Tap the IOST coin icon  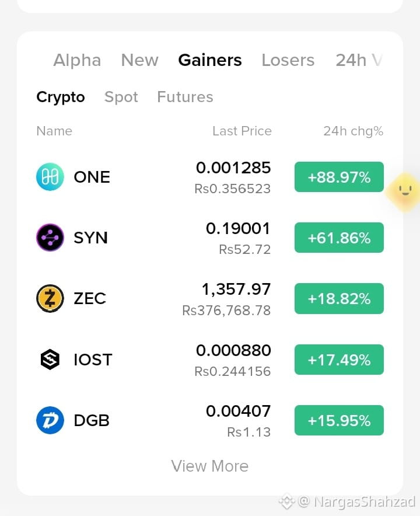click(x=50, y=360)
